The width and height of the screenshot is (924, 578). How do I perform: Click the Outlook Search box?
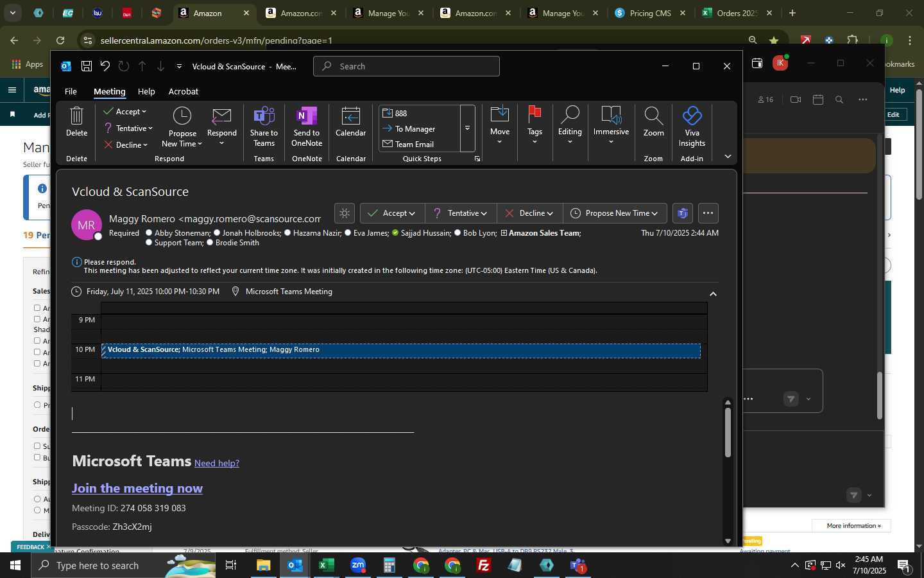click(x=406, y=66)
